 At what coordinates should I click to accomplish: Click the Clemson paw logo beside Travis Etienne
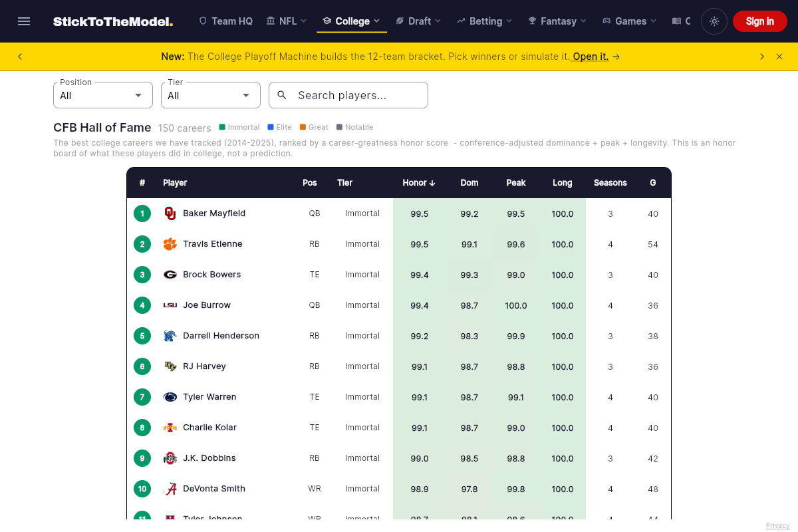click(x=170, y=244)
